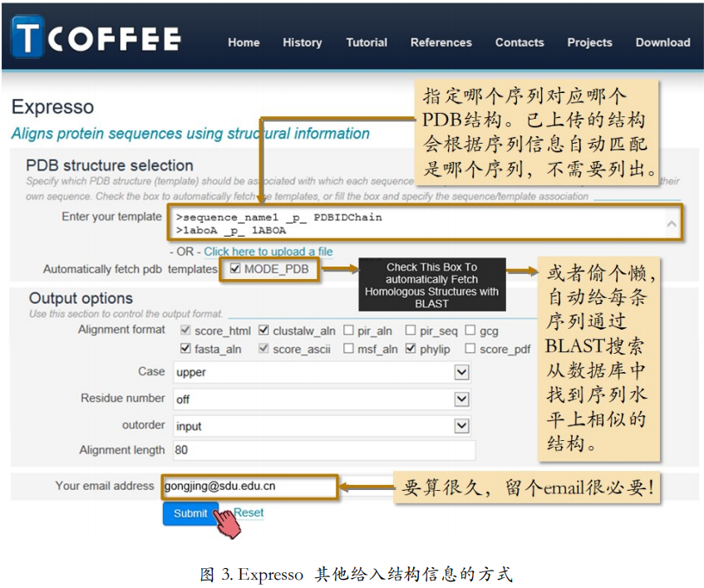Go to the Tutorial page
This screenshot has height=588, width=704.
367,42
